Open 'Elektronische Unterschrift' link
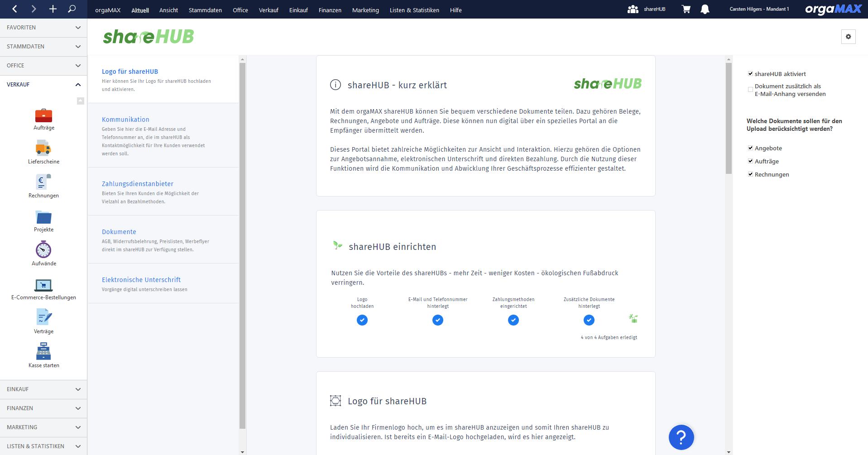868x455 pixels. click(x=141, y=280)
